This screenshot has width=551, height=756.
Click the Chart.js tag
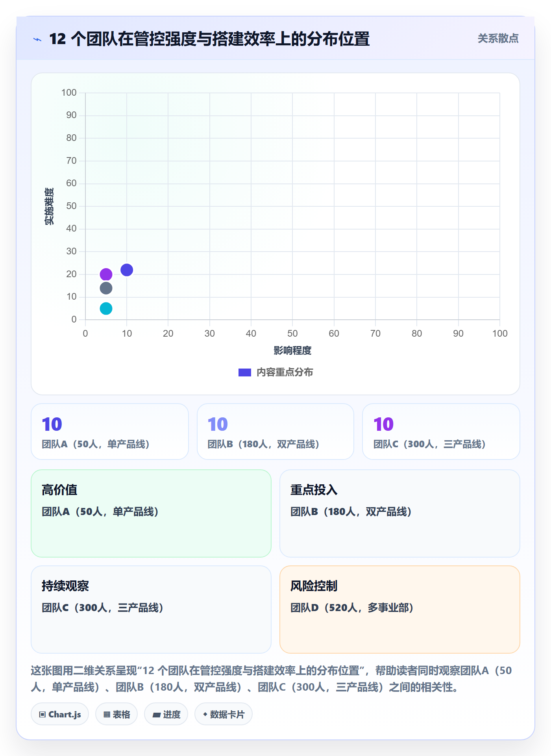tap(60, 714)
